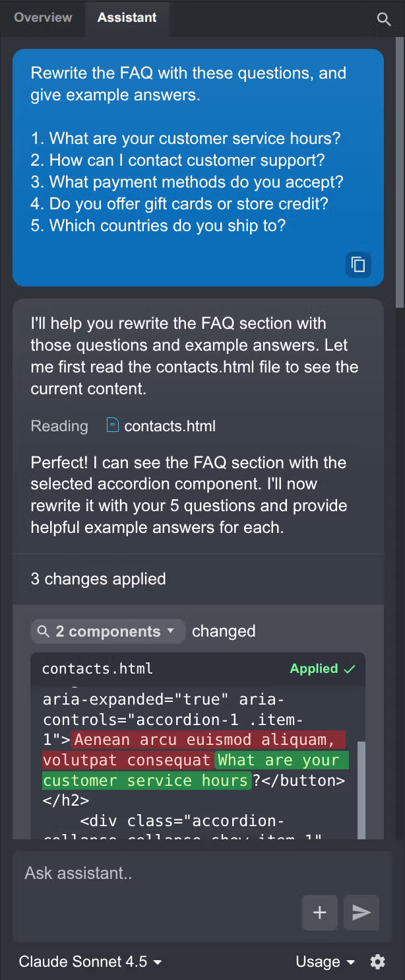The height and width of the screenshot is (980, 405).
Task: Click the search icon at top right
Action: tap(384, 19)
